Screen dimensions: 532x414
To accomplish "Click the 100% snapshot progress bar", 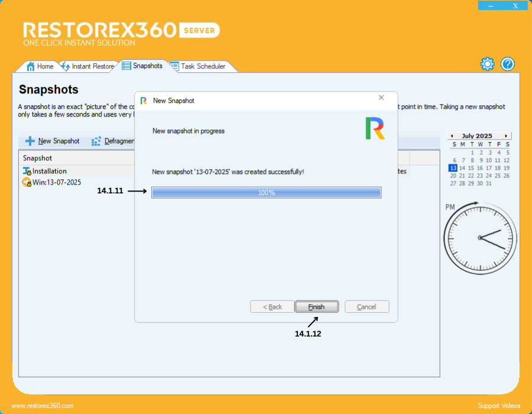I will 267,193.
